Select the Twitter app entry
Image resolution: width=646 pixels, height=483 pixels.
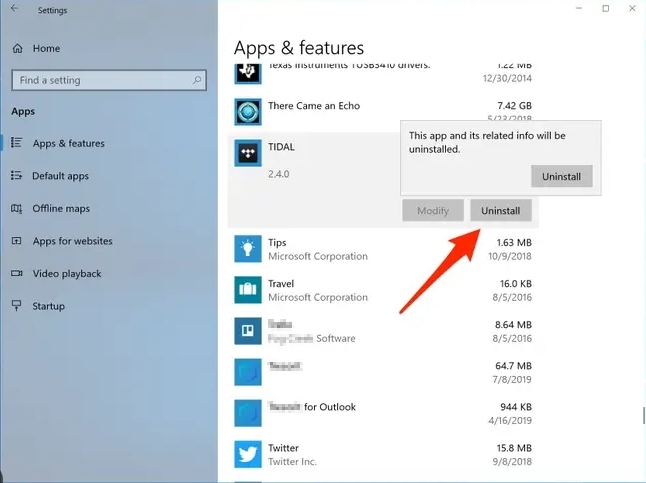pos(383,454)
